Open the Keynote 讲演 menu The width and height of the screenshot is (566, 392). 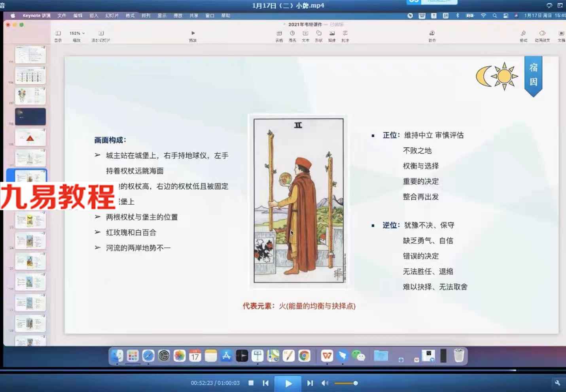coord(36,16)
